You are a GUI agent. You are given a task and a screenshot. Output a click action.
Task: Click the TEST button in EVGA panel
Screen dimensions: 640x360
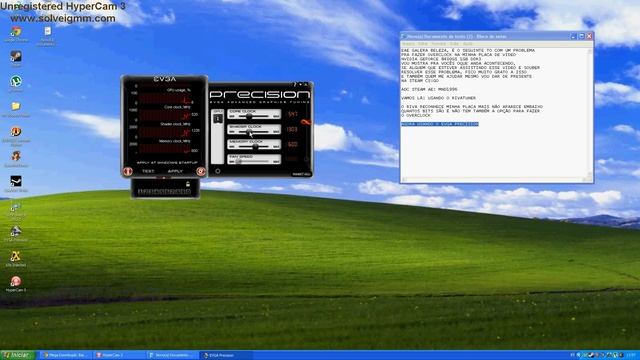click(148, 171)
